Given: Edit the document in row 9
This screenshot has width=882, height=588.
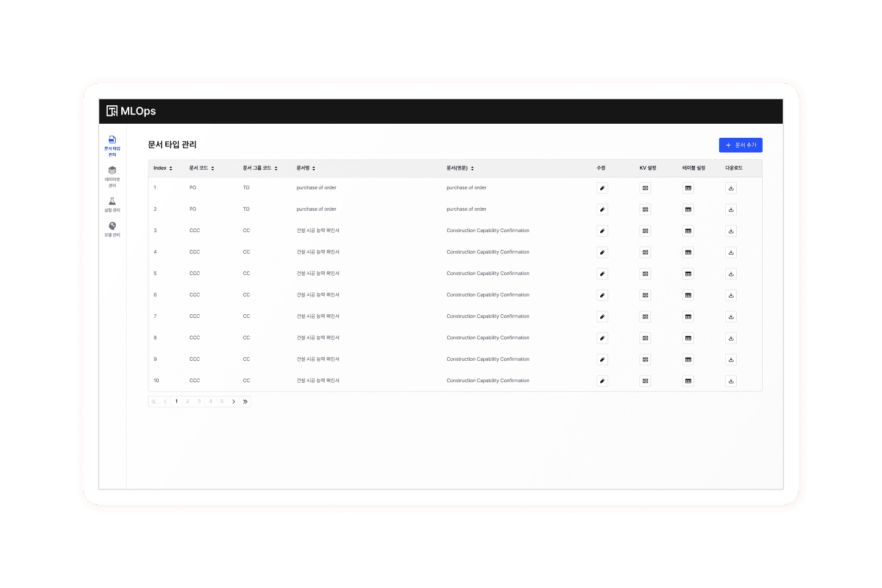Looking at the screenshot, I should 603,360.
